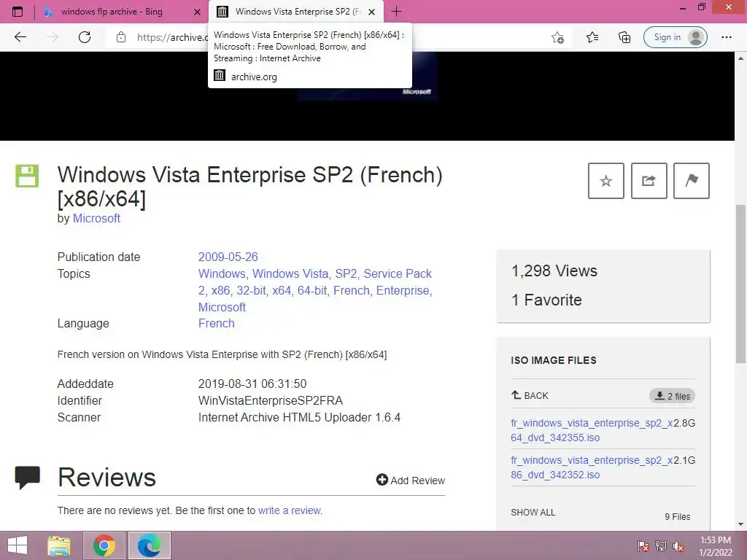Click the network tray icon
747x560 pixels.
click(x=661, y=546)
